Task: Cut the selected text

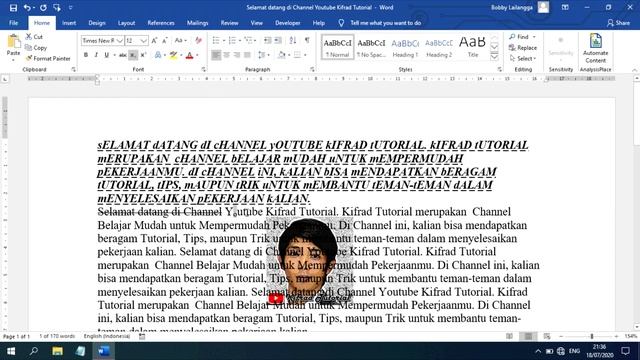Action: [34, 37]
